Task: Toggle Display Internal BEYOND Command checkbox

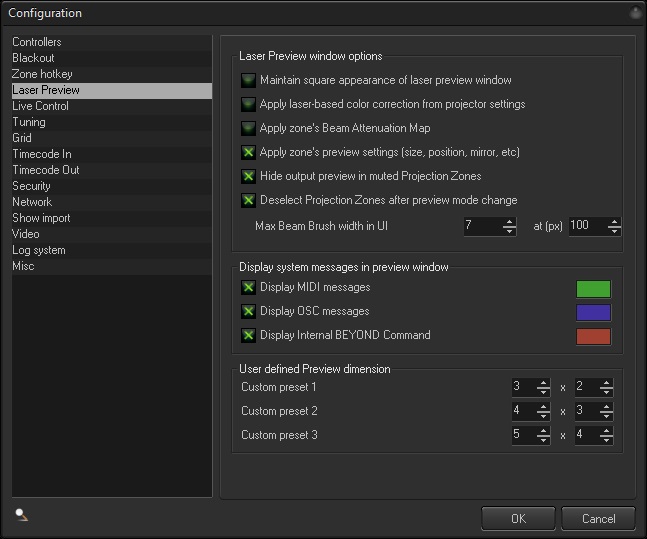Action: click(x=248, y=336)
